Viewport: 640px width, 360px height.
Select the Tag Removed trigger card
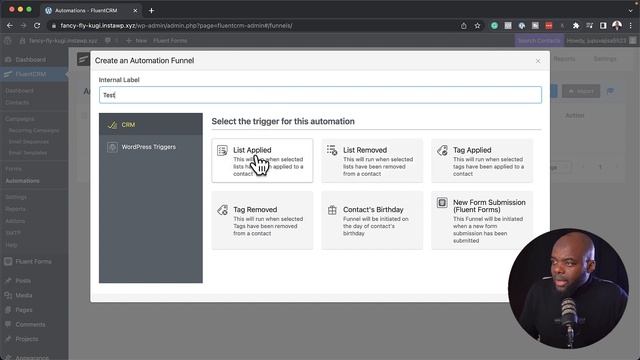[x=262, y=220]
